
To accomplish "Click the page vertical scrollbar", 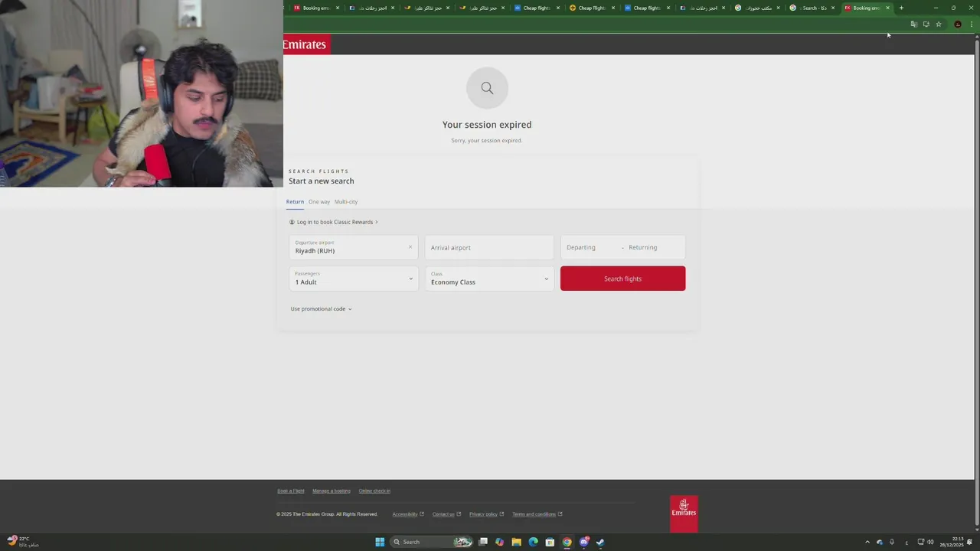I will (977, 283).
